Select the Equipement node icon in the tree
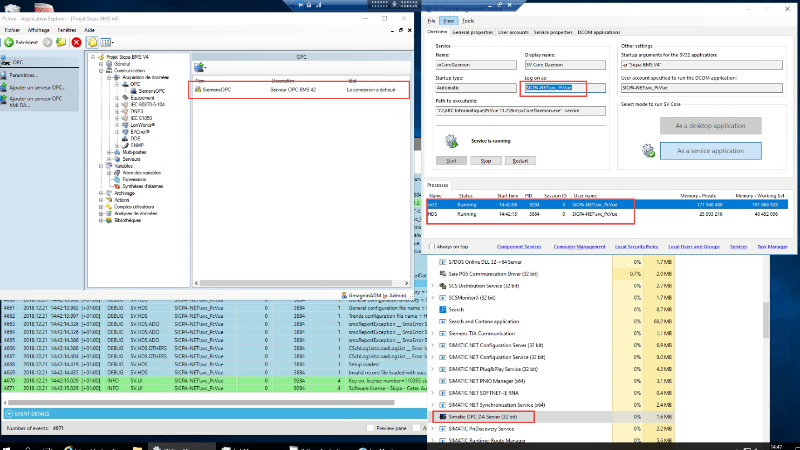The width and height of the screenshot is (800, 450). (x=125, y=97)
